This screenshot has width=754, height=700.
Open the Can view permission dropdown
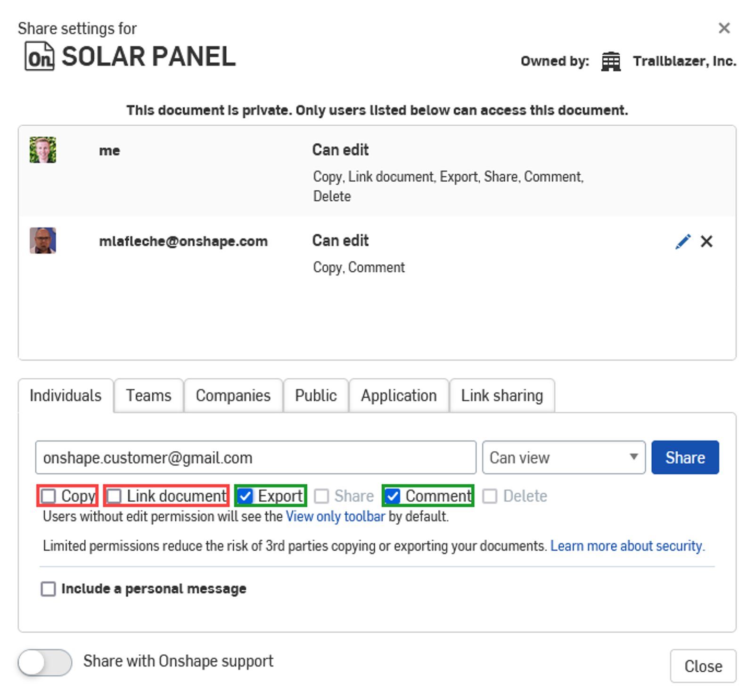pyautogui.click(x=563, y=457)
